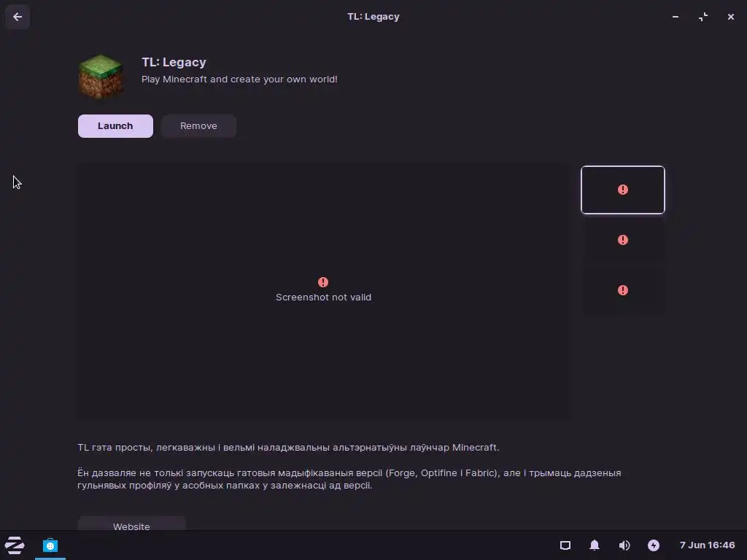Select the first screenshot thumbnail
The width and height of the screenshot is (747, 560).
pyautogui.click(x=623, y=190)
